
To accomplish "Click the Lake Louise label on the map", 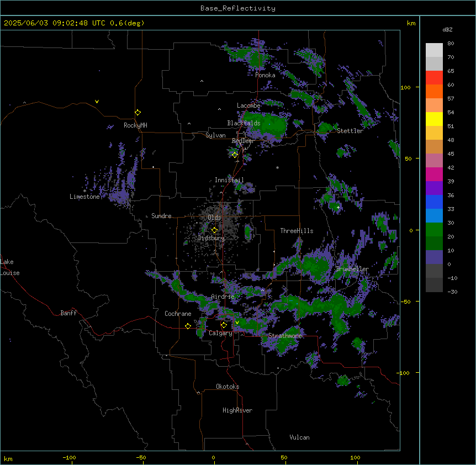I will click(10, 267).
